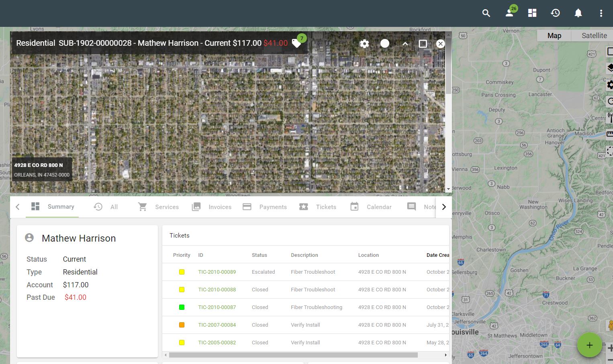The width and height of the screenshot is (613, 364).
Task: Open the map layers icon
Action: pyautogui.click(x=610, y=68)
